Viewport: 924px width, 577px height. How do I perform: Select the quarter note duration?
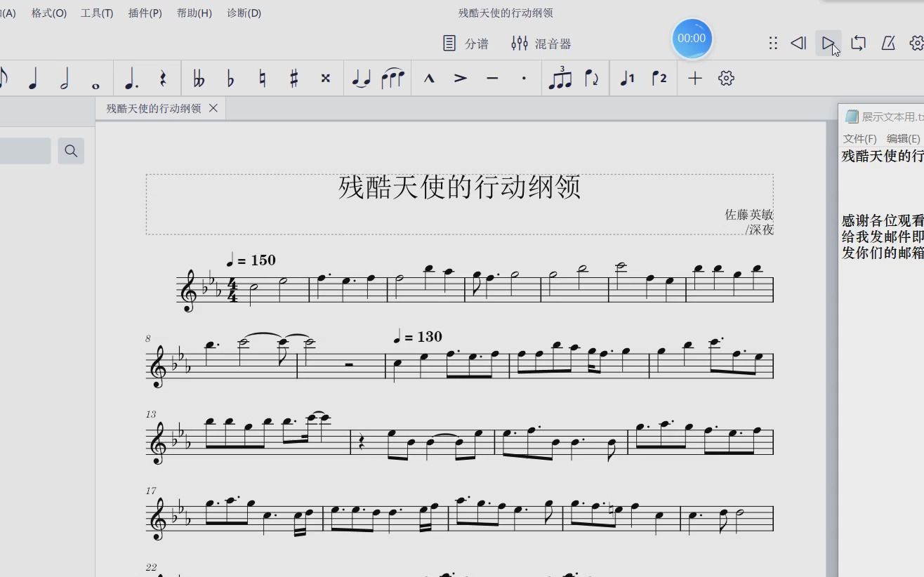click(32, 79)
